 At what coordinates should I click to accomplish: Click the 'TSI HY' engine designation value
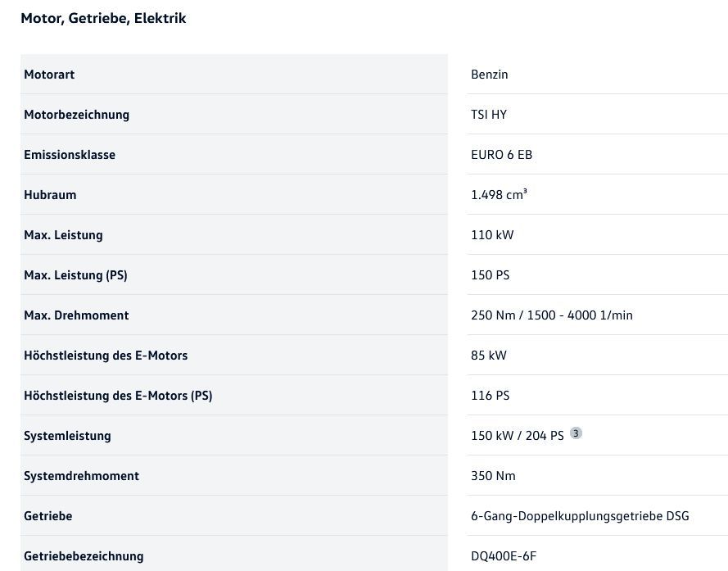coord(489,115)
